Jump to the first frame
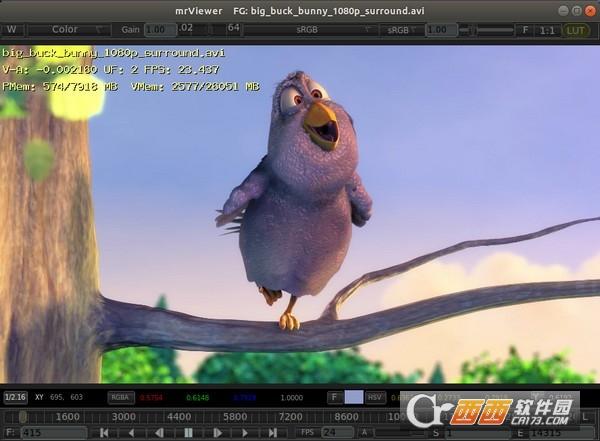The image size is (600, 441). point(104,433)
